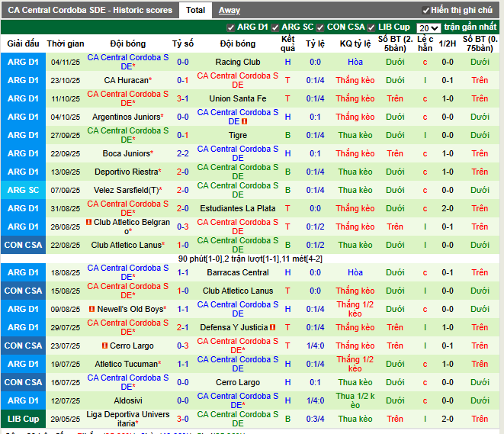The image size is (504, 434).
Task: Switch to the Total tab
Action: [x=195, y=10]
